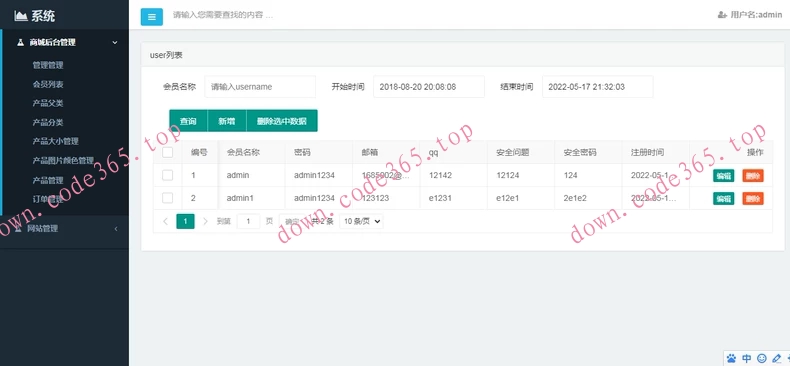This screenshot has height=366, width=790.
Task: Tick the select-all checkbox in table header
Action: point(167,152)
